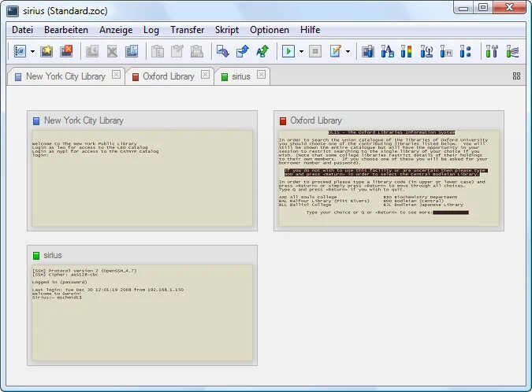532x392 pixels.
Task: Click the green icon in sirius thumbnail header
Action: (36, 256)
